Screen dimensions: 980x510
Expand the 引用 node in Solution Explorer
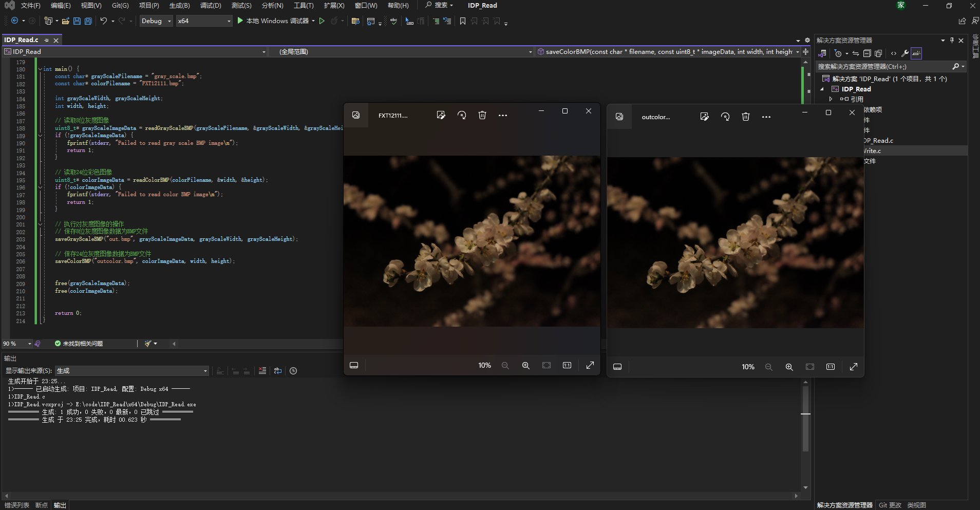[x=831, y=99]
